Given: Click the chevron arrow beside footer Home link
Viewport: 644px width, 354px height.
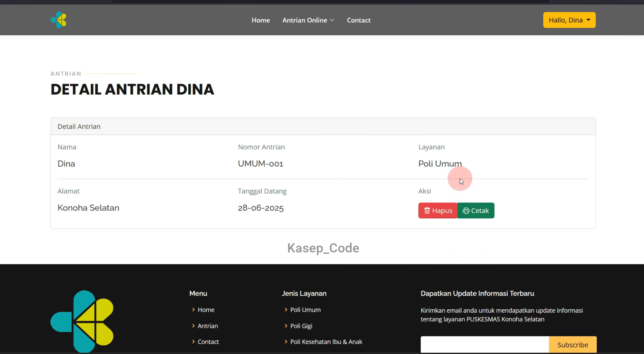Looking at the screenshot, I should tap(193, 310).
